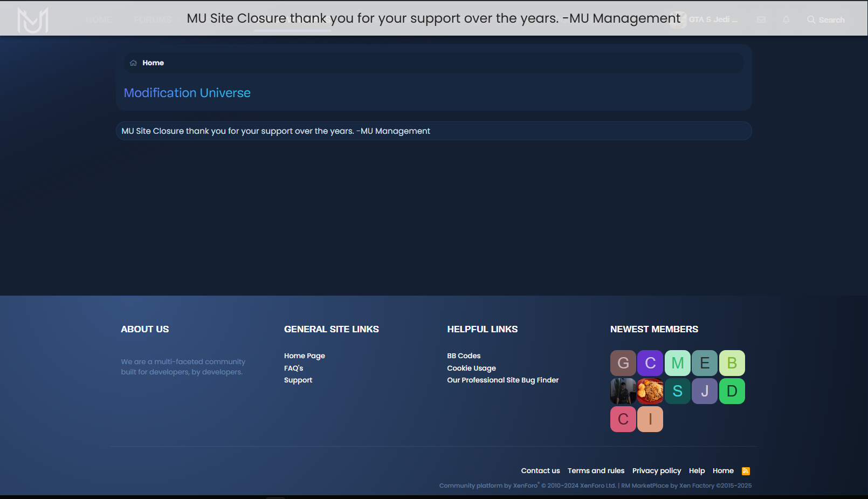Open the Community platform by XenForo link
Screen dimensions: 868x499
pyautogui.click(x=528, y=486)
